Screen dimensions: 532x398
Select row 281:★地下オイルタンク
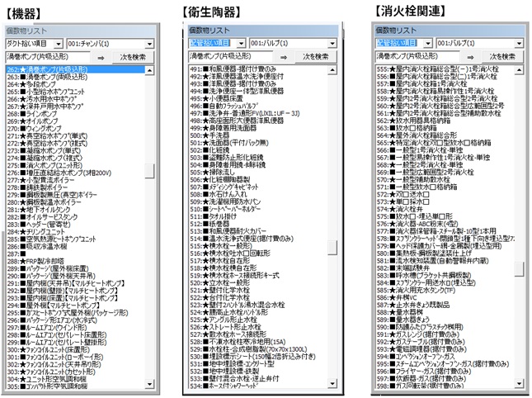[x=75, y=210]
